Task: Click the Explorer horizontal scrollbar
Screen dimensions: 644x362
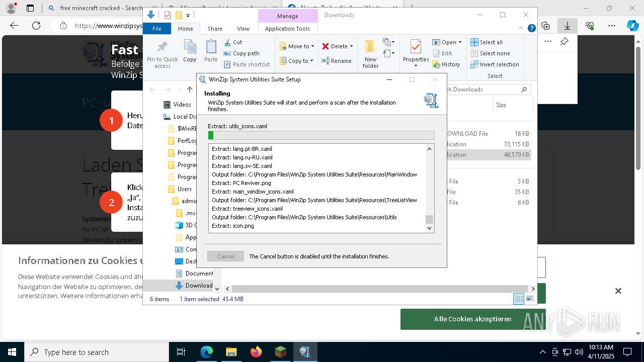Action: [380, 289]
